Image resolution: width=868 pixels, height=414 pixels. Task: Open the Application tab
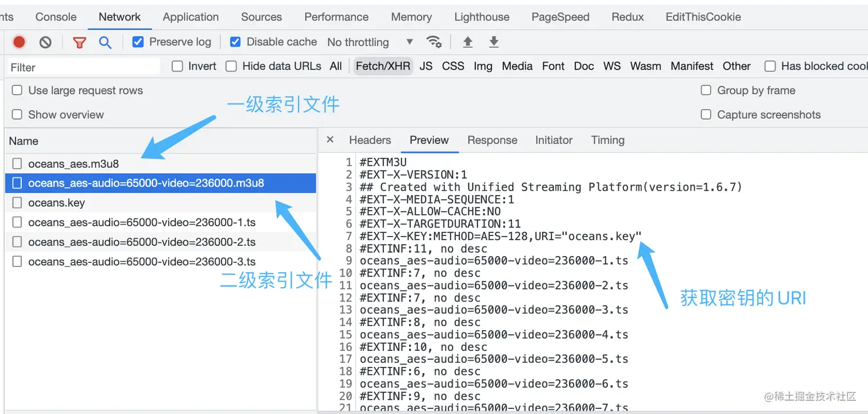tap(191, 17)
